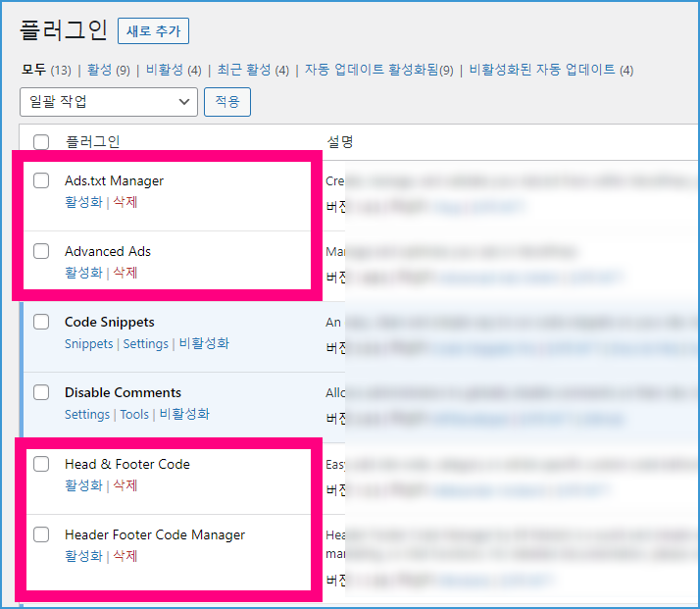The image size is (700, 609).
Task: Deactivate Code Snippets via 비활성화 link
Action: (204, 343)
